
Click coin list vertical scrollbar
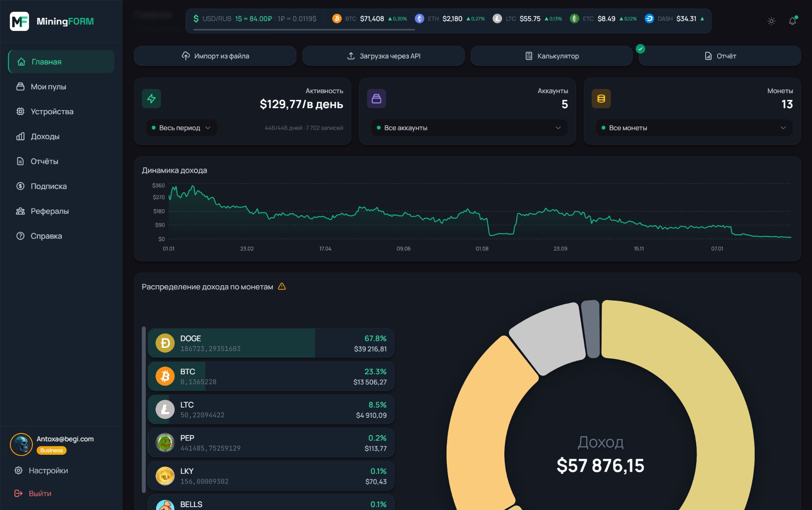coord(144,410)
